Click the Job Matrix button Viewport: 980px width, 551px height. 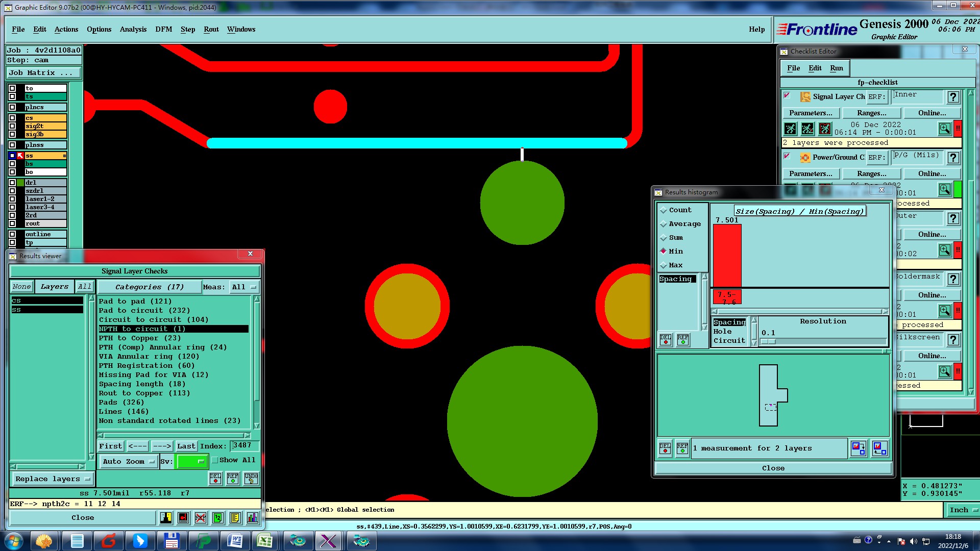tap(43, 73)
